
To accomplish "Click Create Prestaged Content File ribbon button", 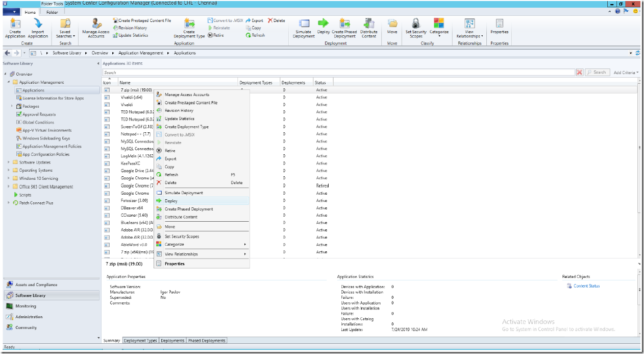I will point(142,20).
